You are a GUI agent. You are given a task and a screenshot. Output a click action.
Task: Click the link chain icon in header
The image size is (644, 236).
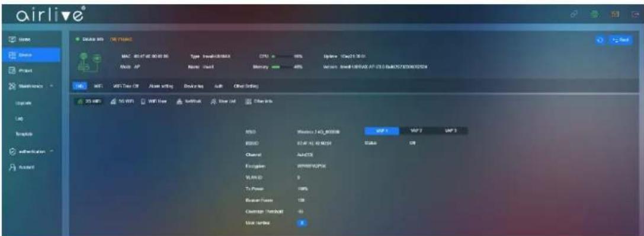tap(573, 15)
